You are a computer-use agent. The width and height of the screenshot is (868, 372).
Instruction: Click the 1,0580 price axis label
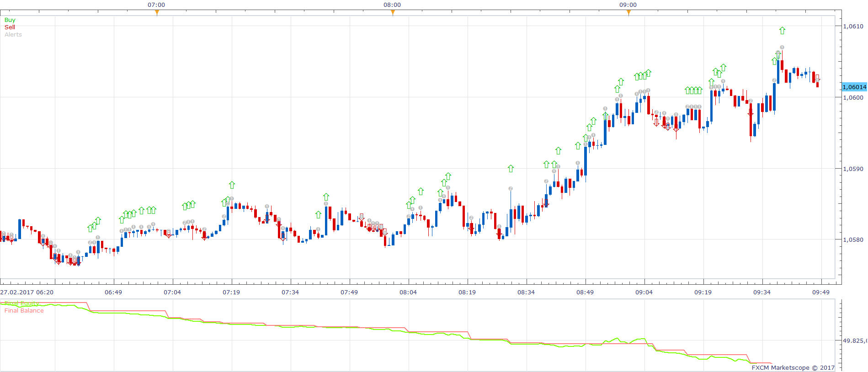tap(853, 239)
